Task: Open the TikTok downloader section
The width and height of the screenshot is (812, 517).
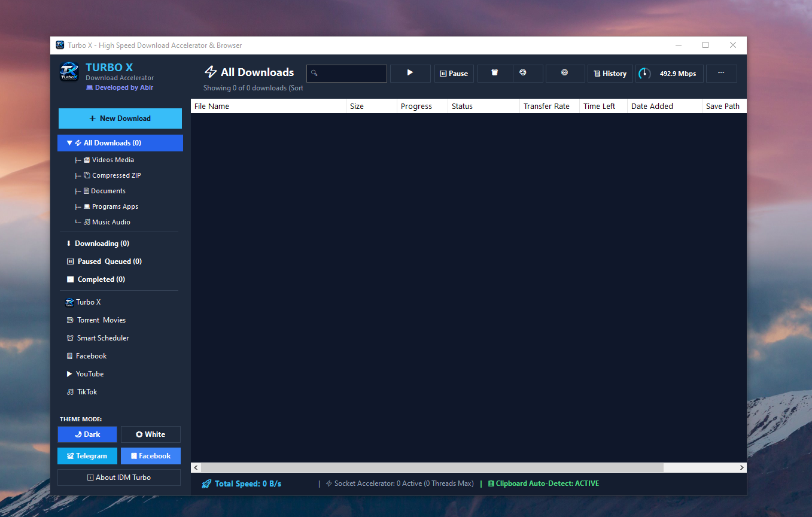Action: pyautogui.click(x=82, y=392)
